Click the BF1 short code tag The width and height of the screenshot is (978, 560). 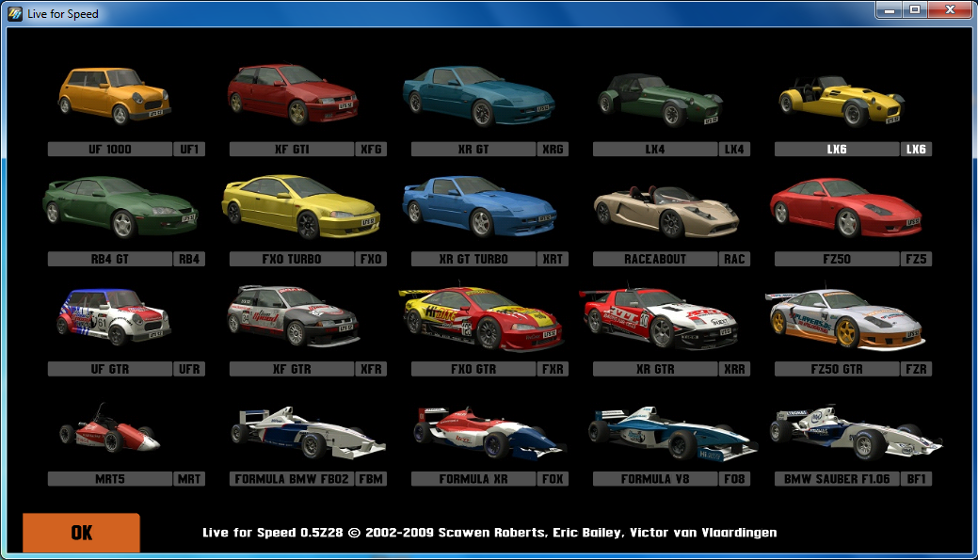coord(916,479)
